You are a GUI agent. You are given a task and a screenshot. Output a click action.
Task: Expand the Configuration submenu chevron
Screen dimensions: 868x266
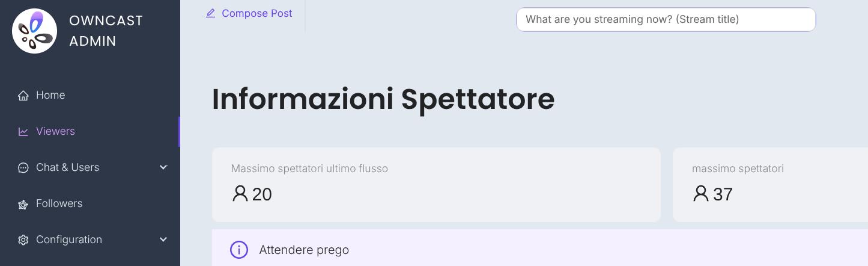coord(163,240)
